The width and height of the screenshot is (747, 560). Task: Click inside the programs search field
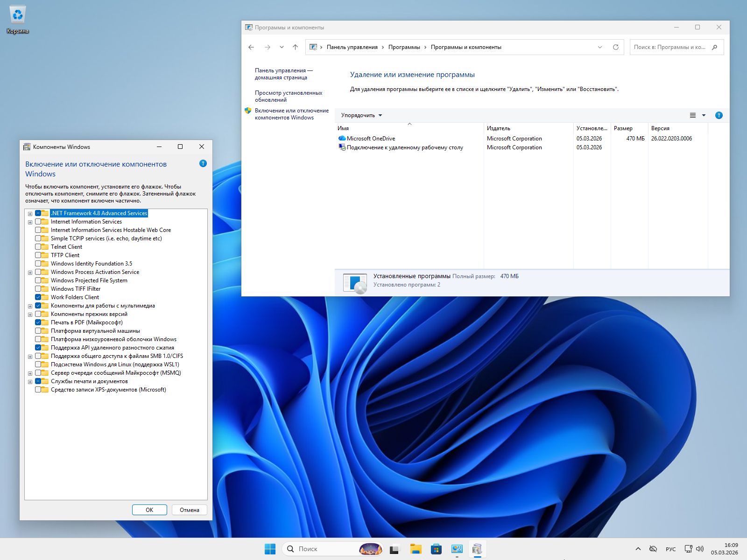(672, 47)
